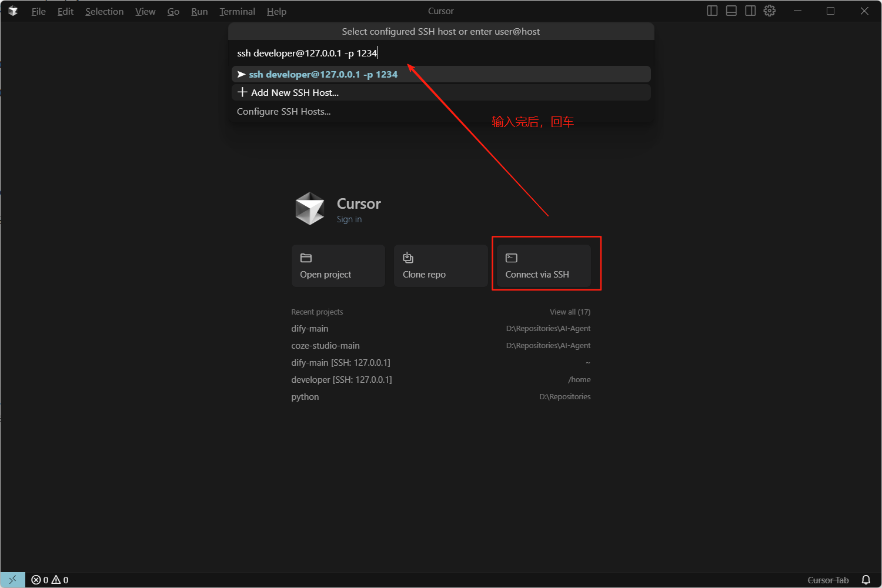The image size is (882, 588).
Task: Open the Edit menu
Action: [65, 11]
